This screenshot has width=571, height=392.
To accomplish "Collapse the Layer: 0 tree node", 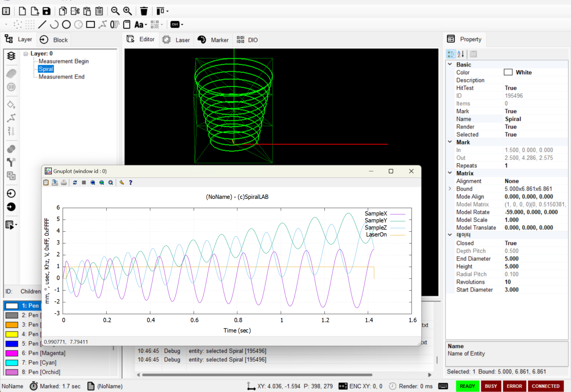I will pyautogui.click(x=26, y=54).
